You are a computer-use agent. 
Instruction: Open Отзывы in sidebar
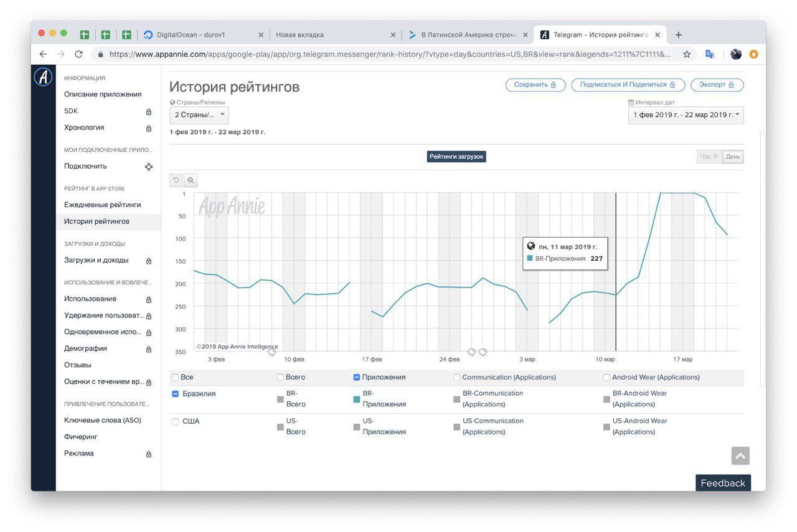click(78, 365)
